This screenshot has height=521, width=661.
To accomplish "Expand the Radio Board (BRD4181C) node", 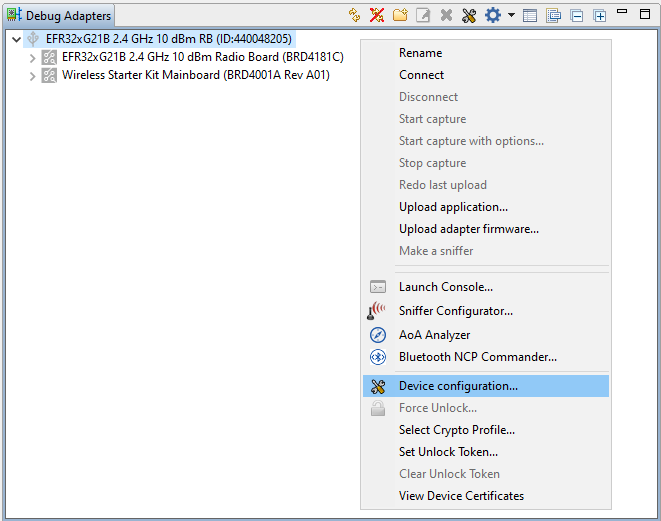I will 32,58.
